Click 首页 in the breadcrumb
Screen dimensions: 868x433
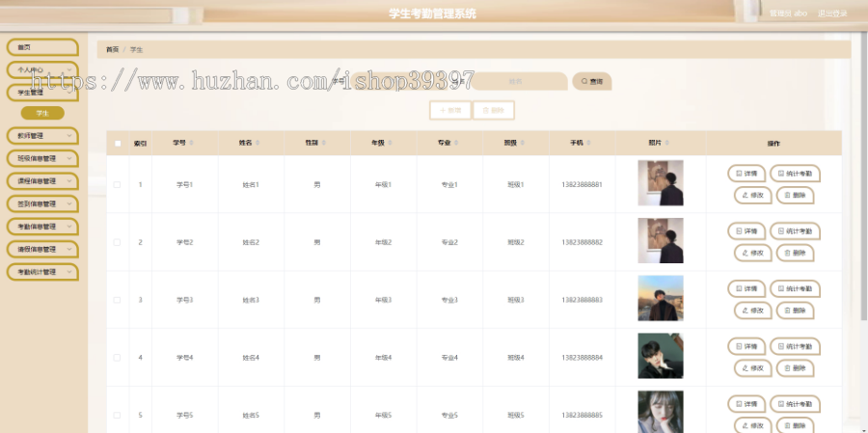[x=113, y=50]
